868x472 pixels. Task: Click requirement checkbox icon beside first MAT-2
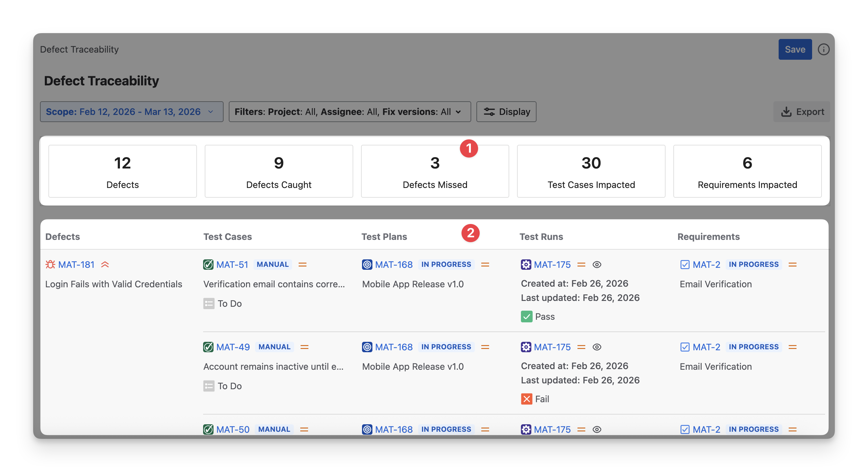coord(685,265)
